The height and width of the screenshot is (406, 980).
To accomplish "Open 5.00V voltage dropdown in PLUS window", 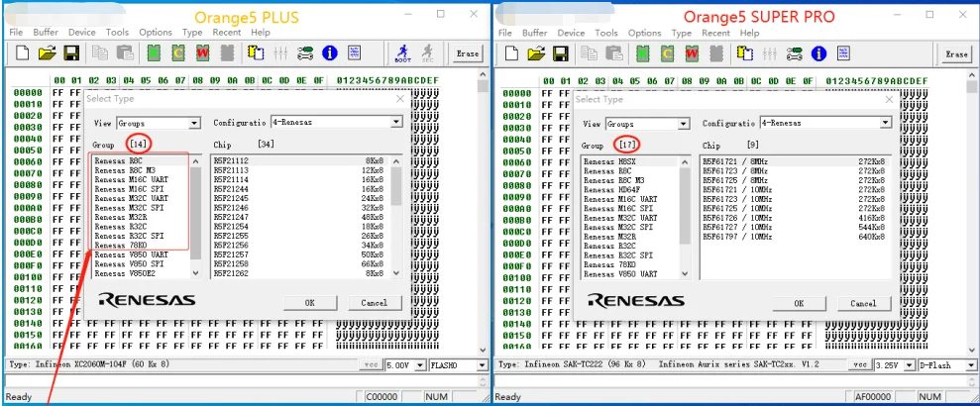I will point(420,365).
